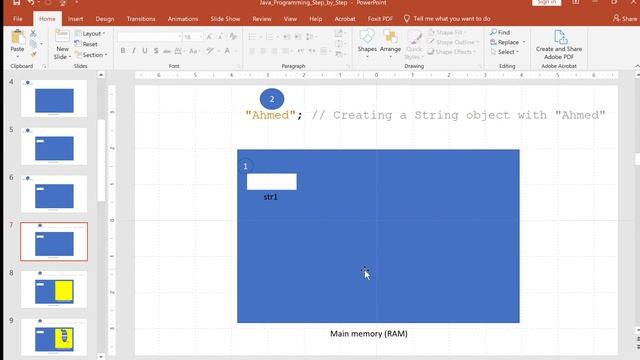This screenshot has height=360, width=640.
Task: Switch to the Slide Show tab
Action: [225, 19]
